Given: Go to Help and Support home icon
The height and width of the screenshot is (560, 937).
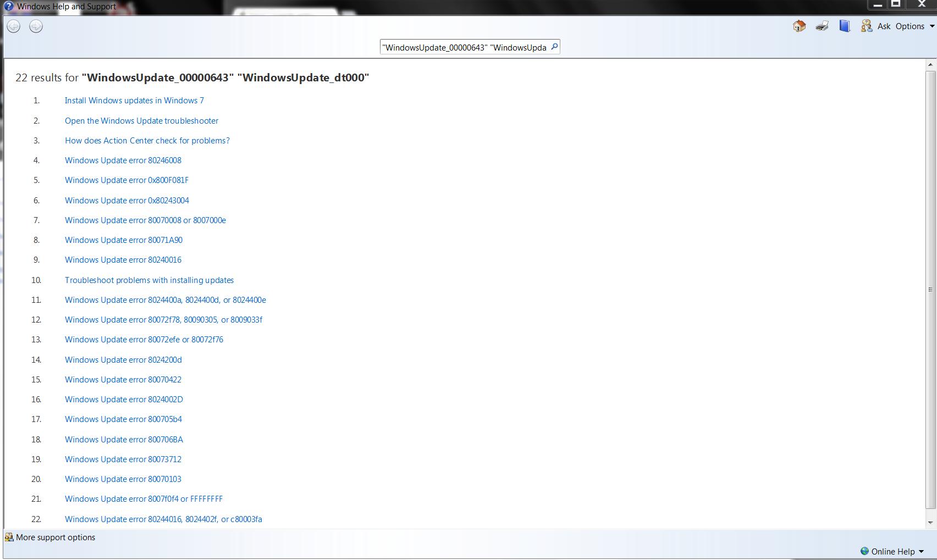Looking at the screenshot, I should (800, 26).
